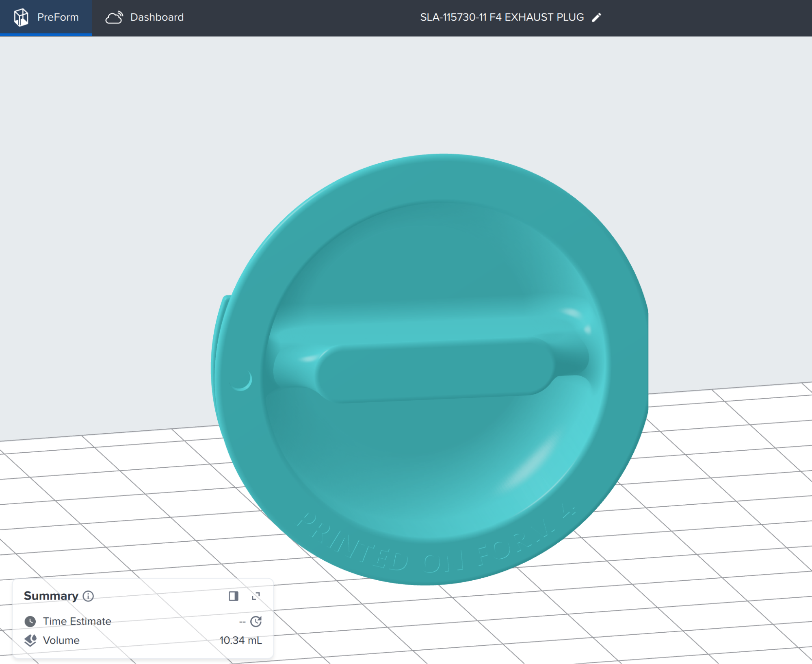812x664 pixels.
Task: Toggle the Time Estimate recalculation control
Action: tap(256, 621)
